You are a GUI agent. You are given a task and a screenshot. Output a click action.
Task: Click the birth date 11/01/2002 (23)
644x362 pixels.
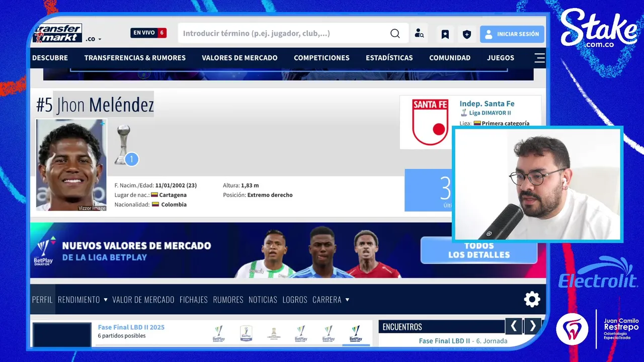[x=176, y=186]
